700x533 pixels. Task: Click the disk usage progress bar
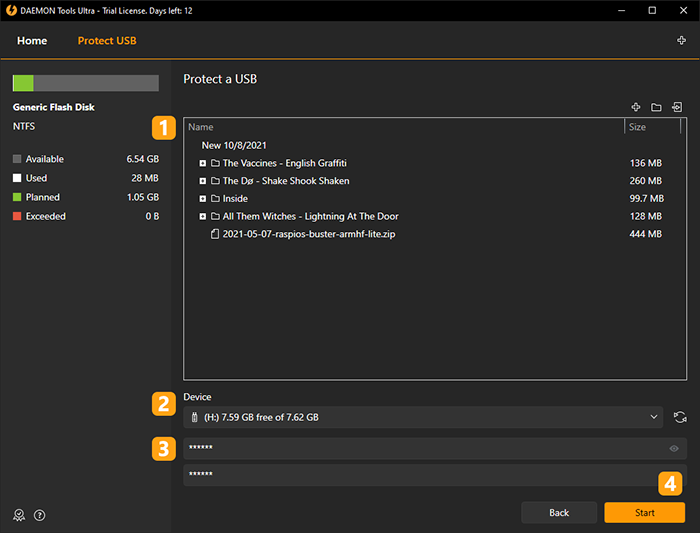[86, 83]
